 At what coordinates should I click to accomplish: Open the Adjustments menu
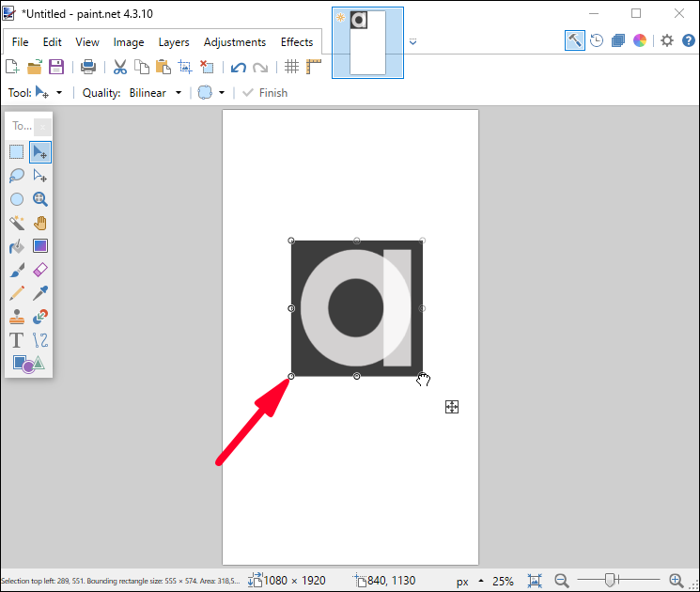tap(234, 42)
